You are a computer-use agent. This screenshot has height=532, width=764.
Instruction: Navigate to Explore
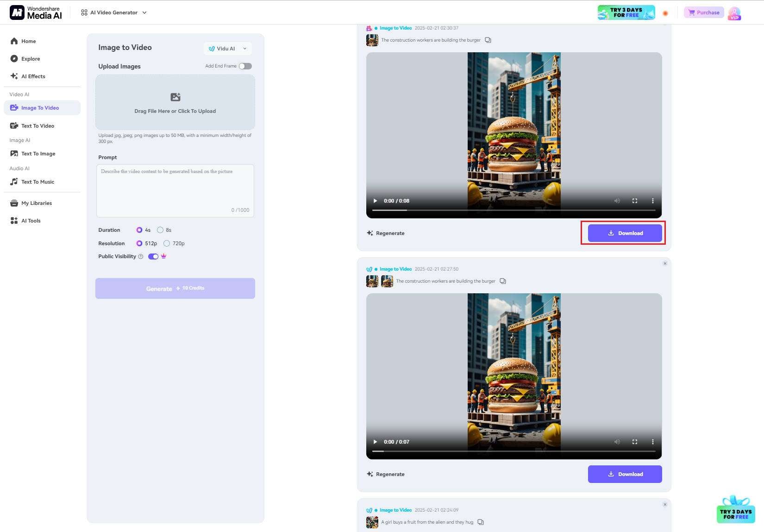[31, 59]
